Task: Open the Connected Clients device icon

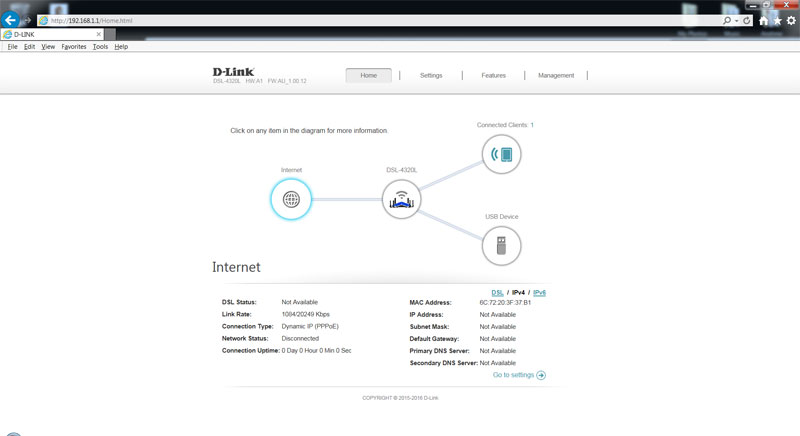Action: pyautogui.click(x=502, y=154)
